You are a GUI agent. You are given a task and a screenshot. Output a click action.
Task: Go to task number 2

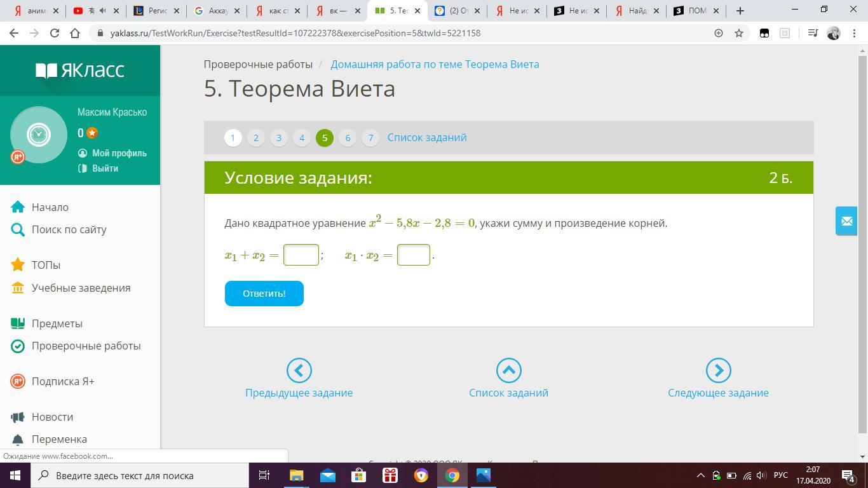coord(255,137)
